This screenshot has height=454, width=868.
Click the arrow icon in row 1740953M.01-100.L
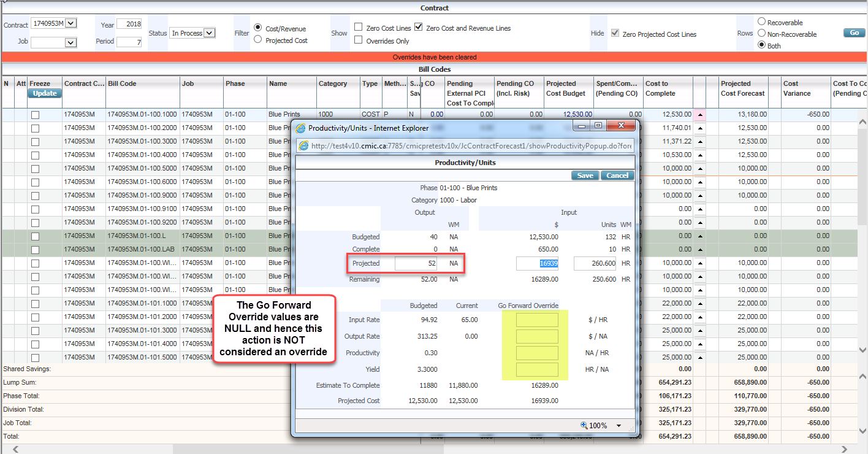coord(700,236)
